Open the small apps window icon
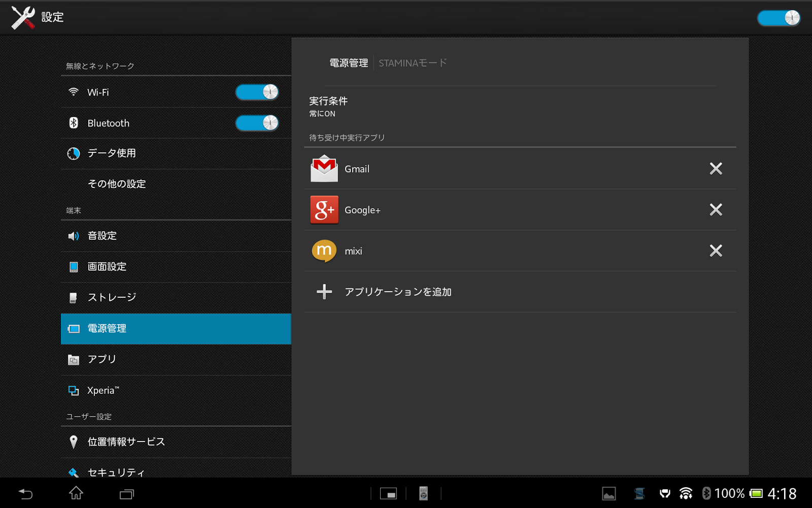Screen dimensions: 812x508 tap(388, 494)
